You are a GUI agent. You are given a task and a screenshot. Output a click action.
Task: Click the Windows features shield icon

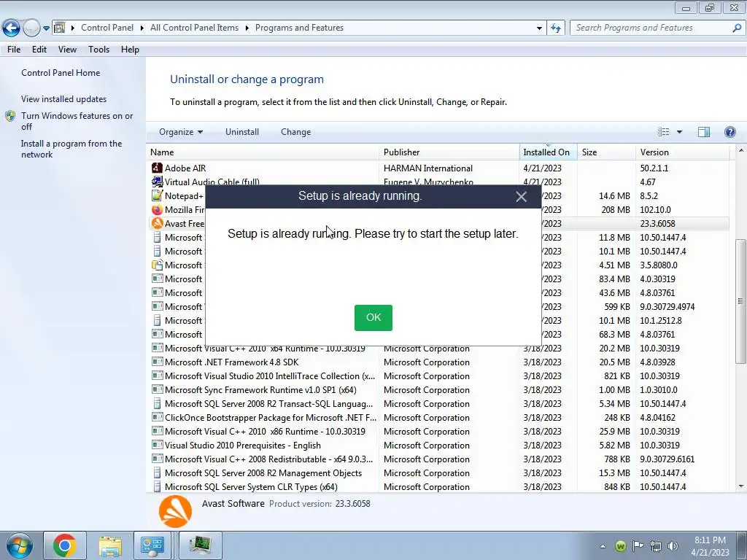(10, 116)
